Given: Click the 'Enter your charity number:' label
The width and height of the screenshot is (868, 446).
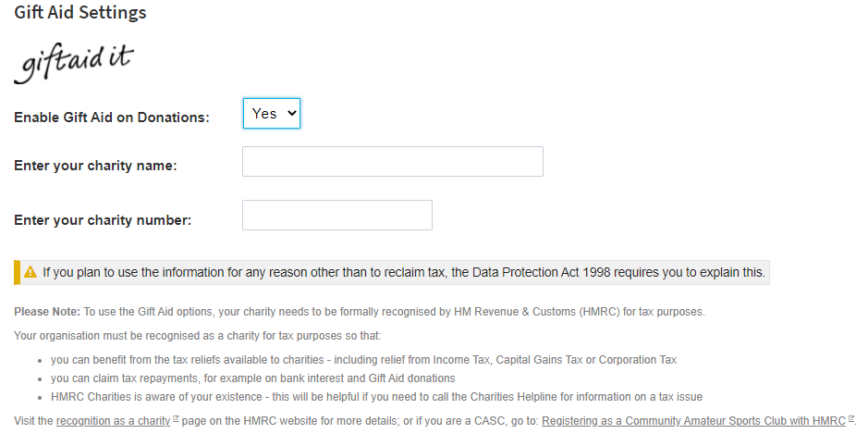Looking at the screenshot, I should click(103, 220).
